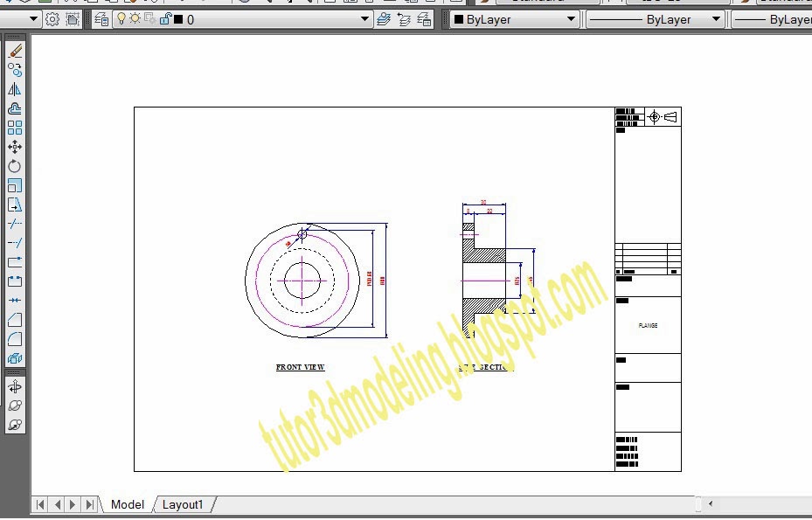The width and height of the screenshot is (812, 520).
Task: Open the Array tool
Action: [x=15, y=128]
